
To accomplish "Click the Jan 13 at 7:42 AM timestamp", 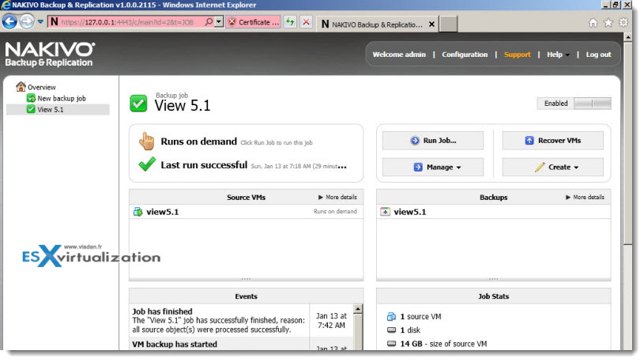I will (x=331, y=320).
